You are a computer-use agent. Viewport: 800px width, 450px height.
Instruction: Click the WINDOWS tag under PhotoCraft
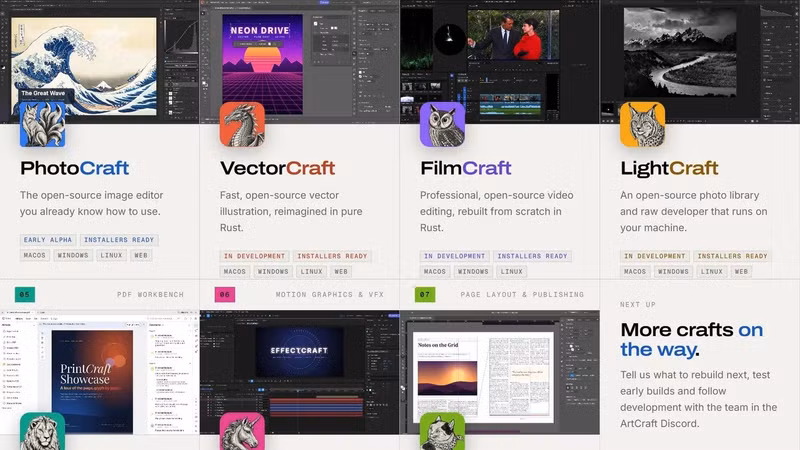pyautogui.click(x=73, y=255)
